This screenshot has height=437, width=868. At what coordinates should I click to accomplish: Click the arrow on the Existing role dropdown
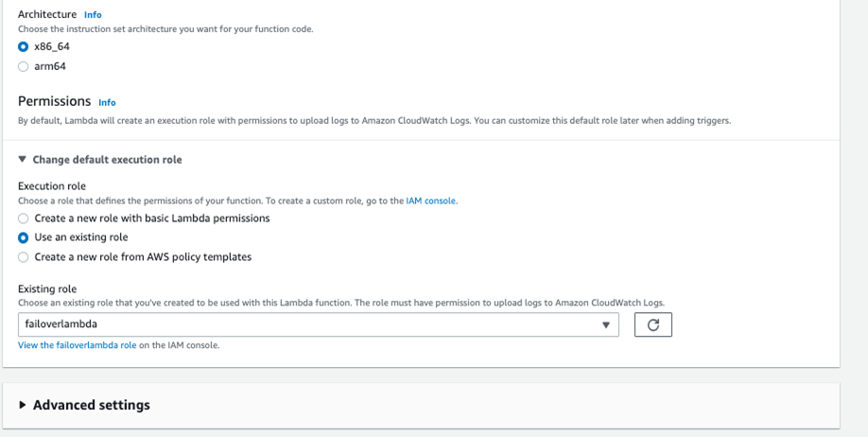[x=606, y=324]
